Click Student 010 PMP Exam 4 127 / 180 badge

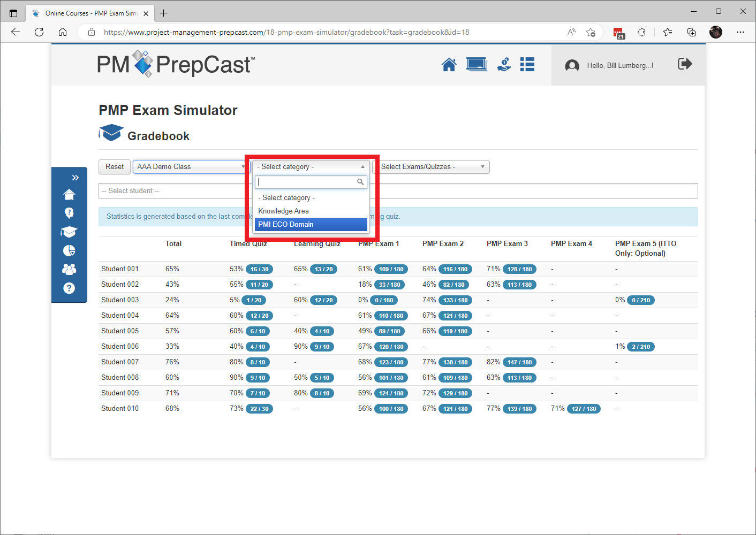(x=584, y=409)
